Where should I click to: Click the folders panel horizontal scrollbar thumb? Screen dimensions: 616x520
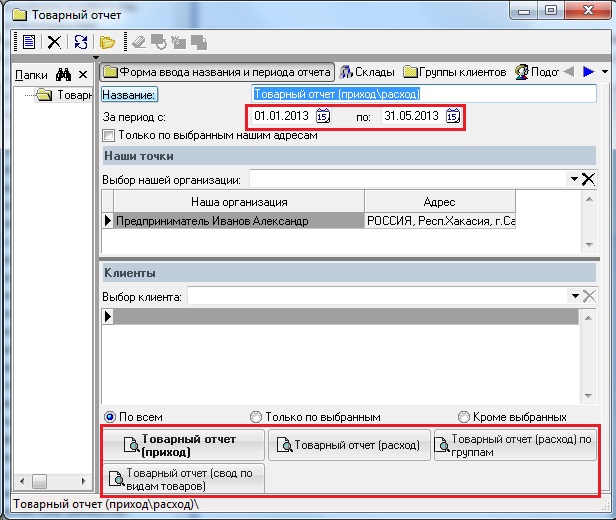coord(39,481)
